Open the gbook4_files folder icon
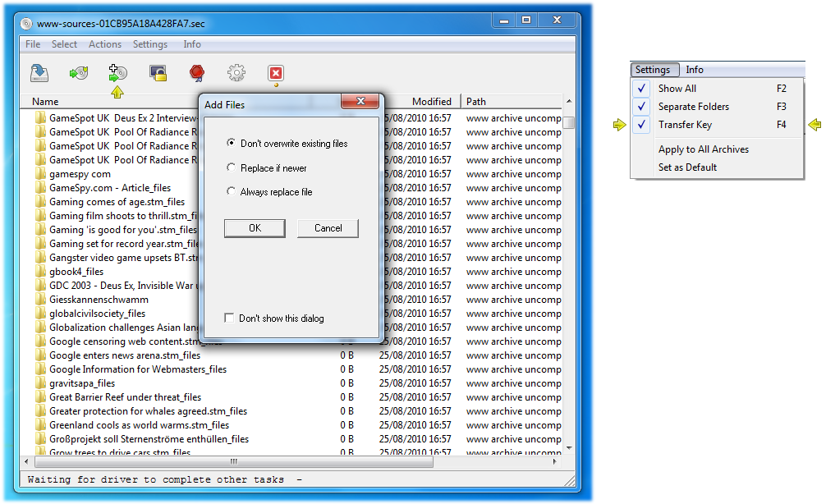 [x=42, y=271]
